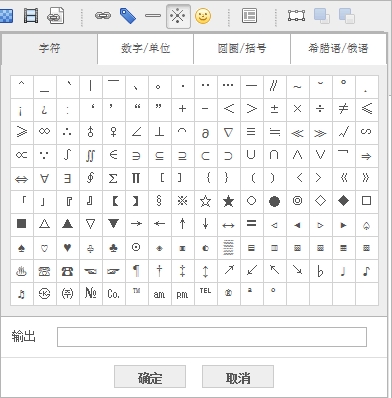
Task: Select the multiplication sign ×
Action: 297,109
